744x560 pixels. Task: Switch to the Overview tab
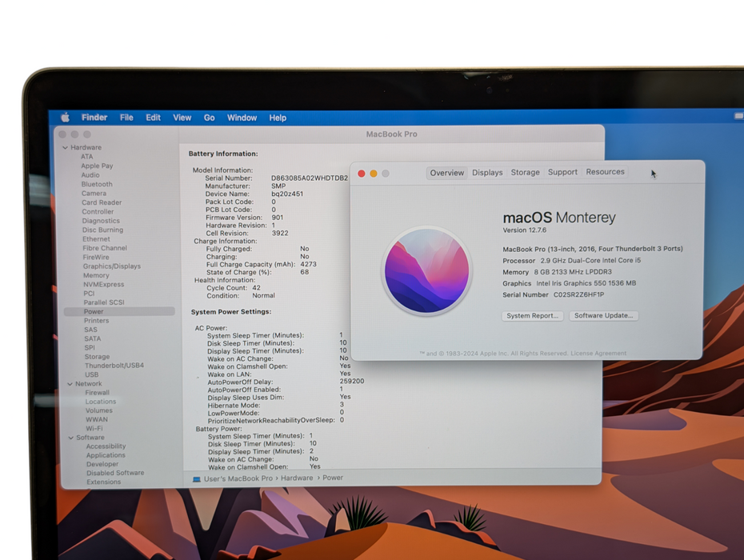pyautogui.click(x=447, y=173)
